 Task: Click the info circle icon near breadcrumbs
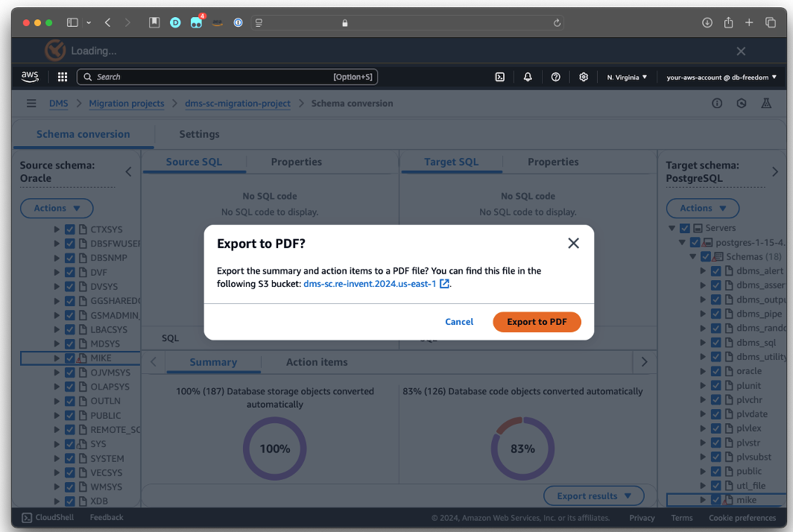[x=717, y=103]
